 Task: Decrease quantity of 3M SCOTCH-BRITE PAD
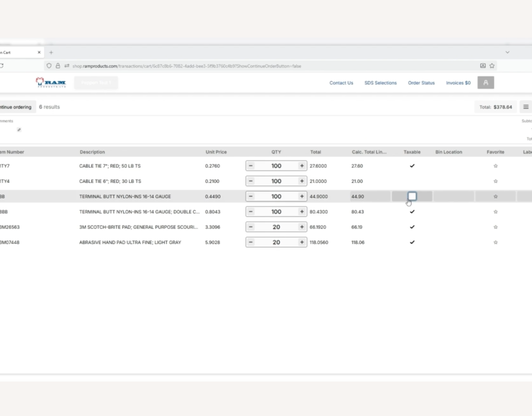(251, 227)
